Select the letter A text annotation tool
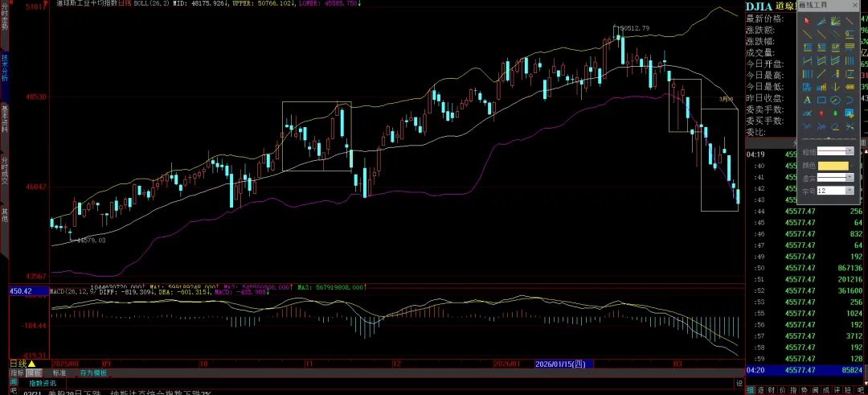 point(807,100)
